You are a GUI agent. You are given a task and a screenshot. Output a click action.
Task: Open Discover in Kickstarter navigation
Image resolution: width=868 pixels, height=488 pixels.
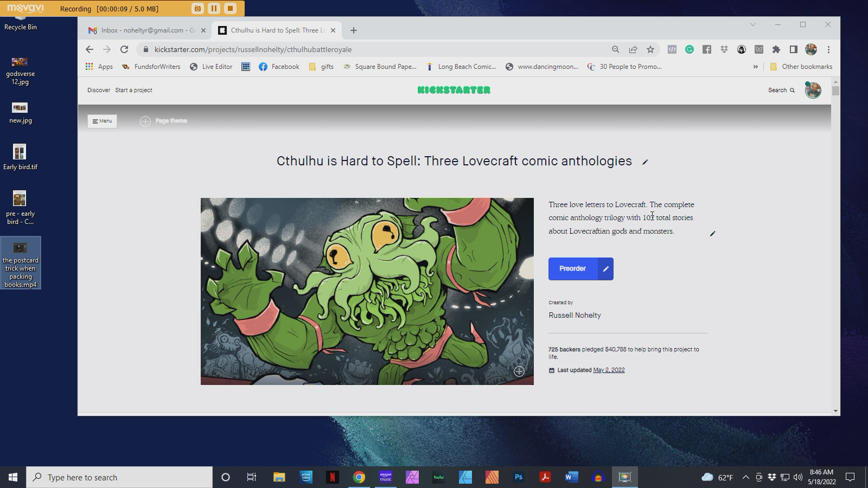pos(99,90)
